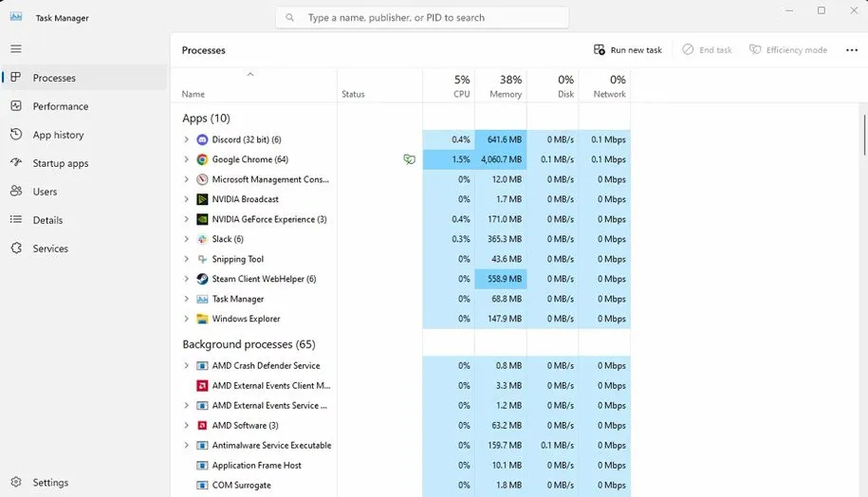Open the Startup apps page
Screen dimensions: 868x497
pos(60,163)
